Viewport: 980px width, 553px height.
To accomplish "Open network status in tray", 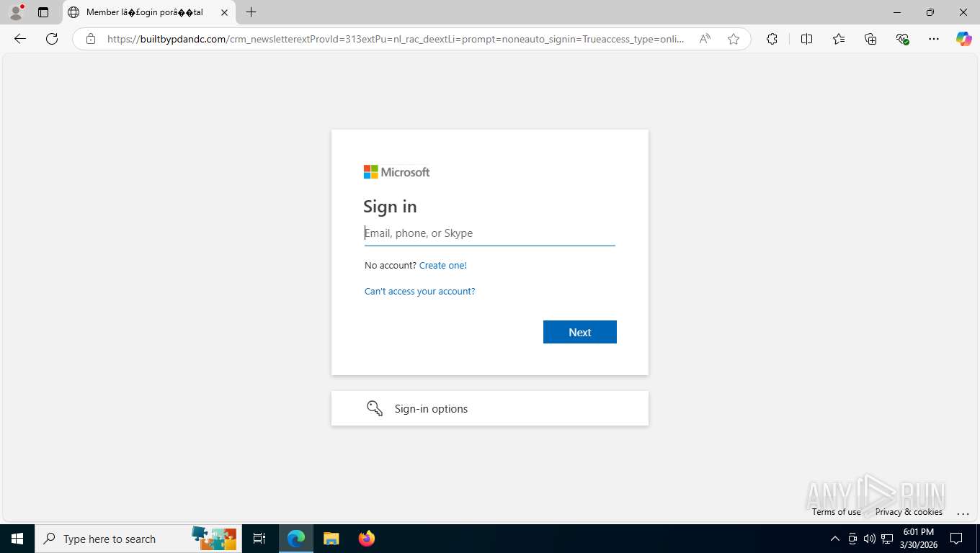I will click(x=887, y=539).
